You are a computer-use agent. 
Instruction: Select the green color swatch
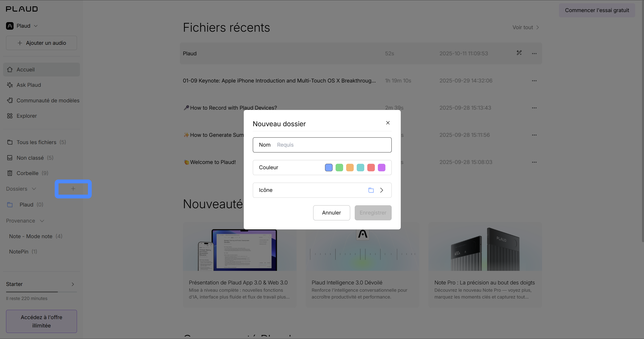pyautogui.click(x=339, y=167)
